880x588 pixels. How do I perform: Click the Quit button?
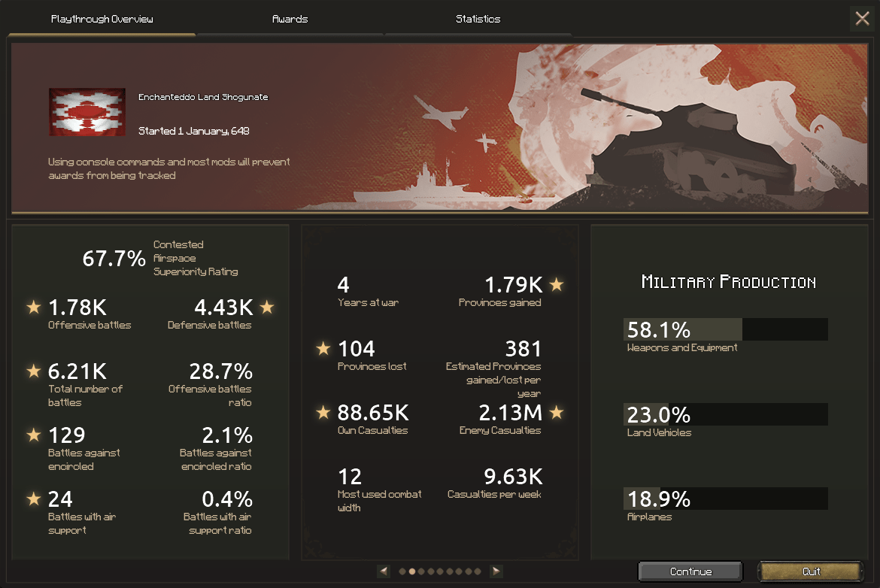811,571
